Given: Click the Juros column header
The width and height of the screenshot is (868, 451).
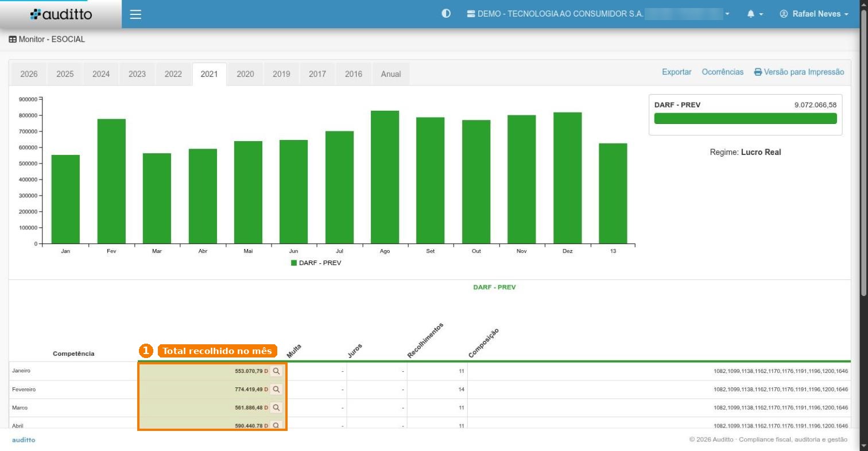Looking at the screenshot, I should 355,351.
